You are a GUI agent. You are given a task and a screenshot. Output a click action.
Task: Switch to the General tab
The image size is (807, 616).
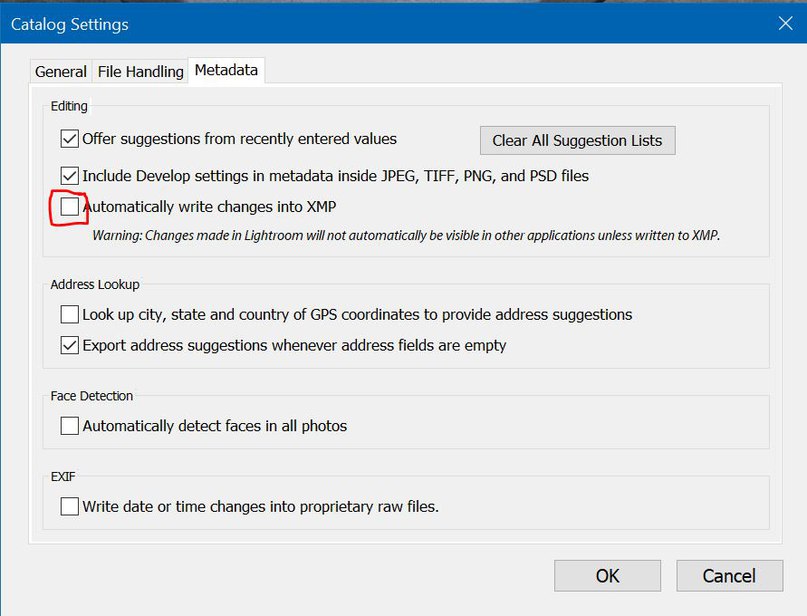(60, 72)
